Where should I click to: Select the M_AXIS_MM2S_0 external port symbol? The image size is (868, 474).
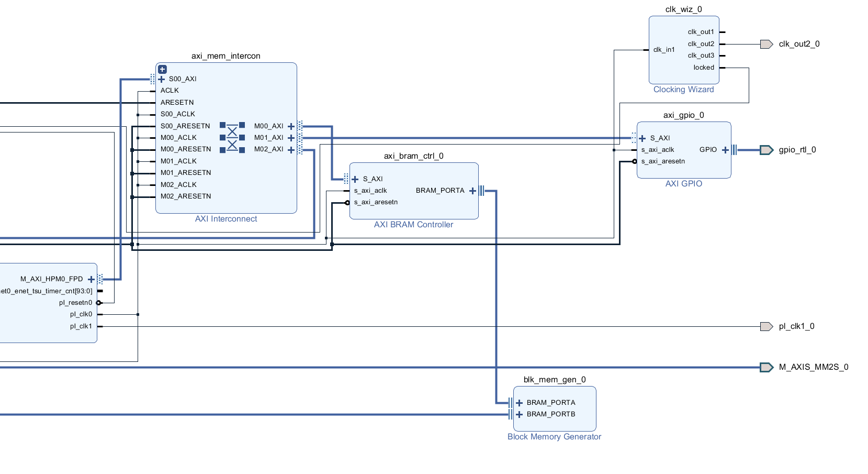pos(766,367)
